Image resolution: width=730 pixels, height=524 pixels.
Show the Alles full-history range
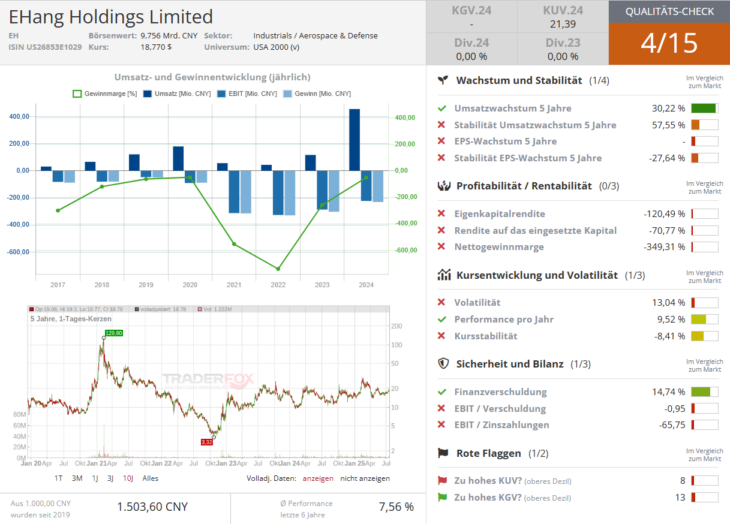(150, 478)
